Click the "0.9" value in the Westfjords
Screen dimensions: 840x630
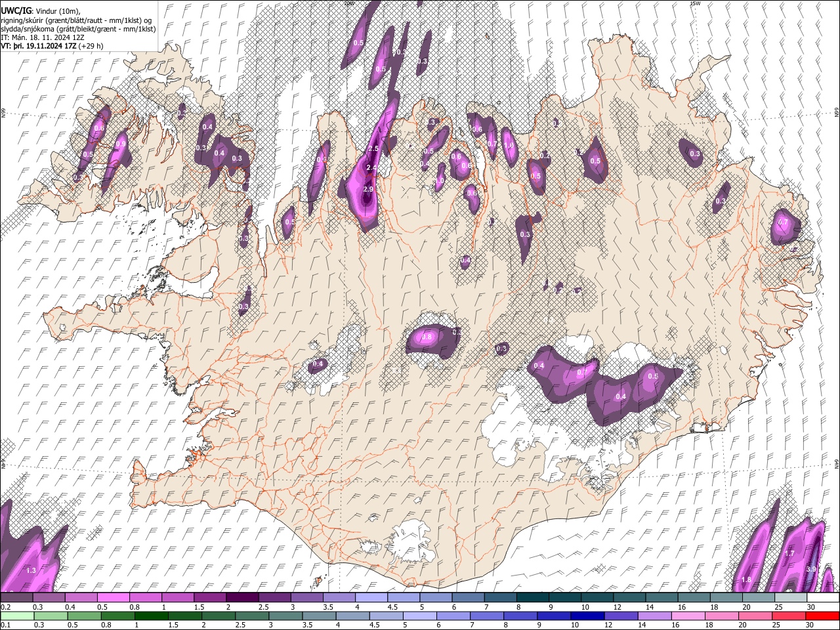coord(121,144)
